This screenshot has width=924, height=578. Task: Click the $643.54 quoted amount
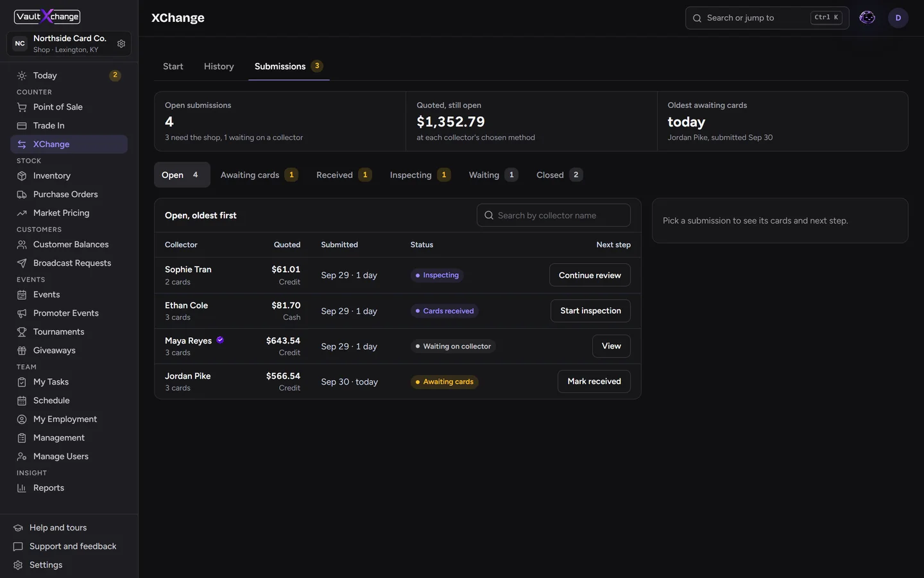click(x=283, y=340)
